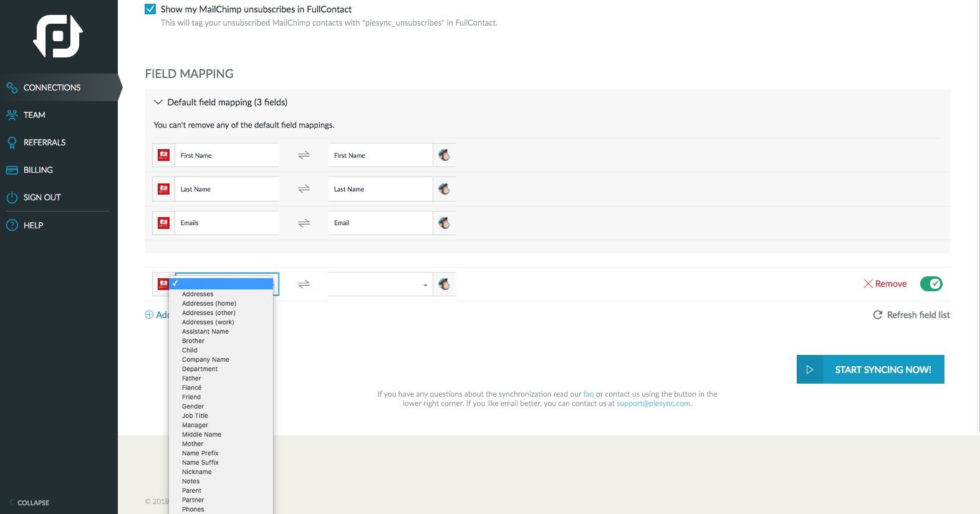Collapse the Default field mapping section
The width and height of the screenshot is (980, 514).
pyautogui.click(x=158, y=102)
